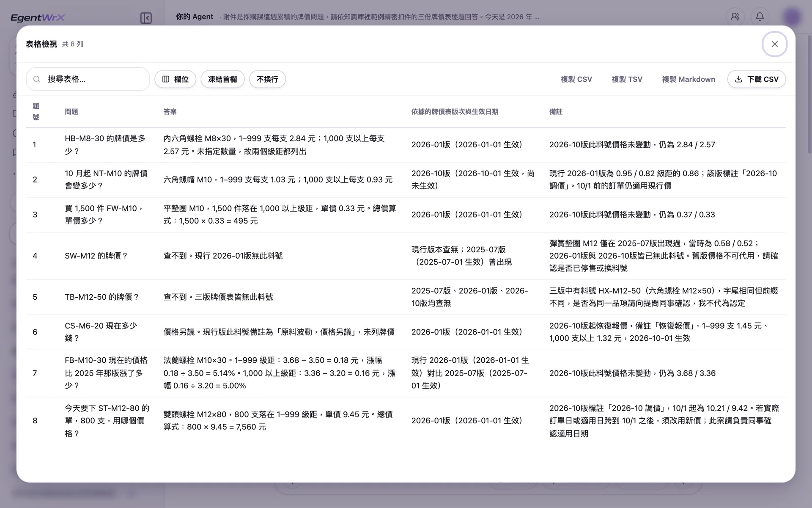Viewport: 812px width, 508px height.
Task: Select the question cell 'SW-M12 的牌價？'
Action: 96,256
